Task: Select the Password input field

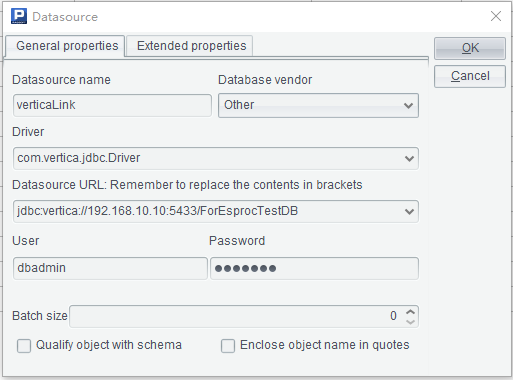Action: [x=314, y=268]
